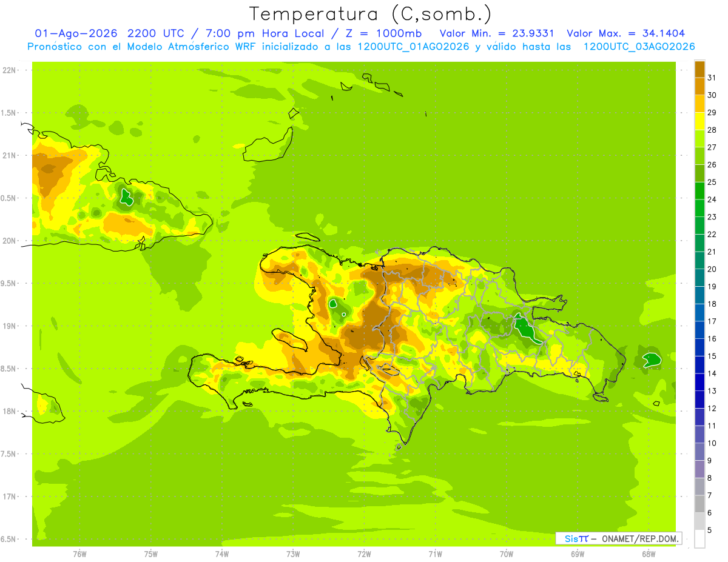Click the "21N" latitude label

click(x=10, y=155)
